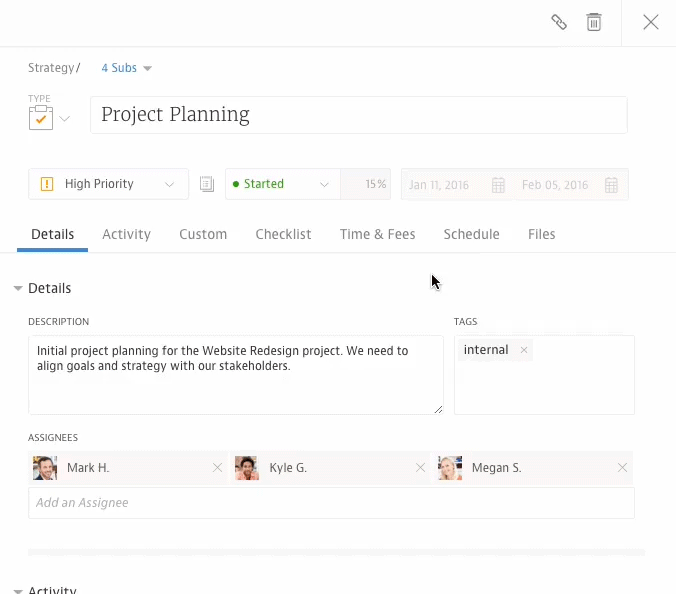Switch to the Checklist tab
Viewport: 676px width, 594px height.
tap(283, 234)
